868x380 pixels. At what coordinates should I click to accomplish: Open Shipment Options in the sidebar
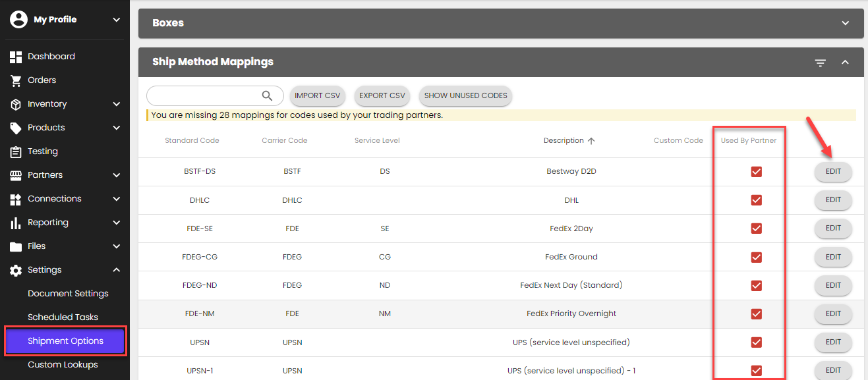pos(65,340)
